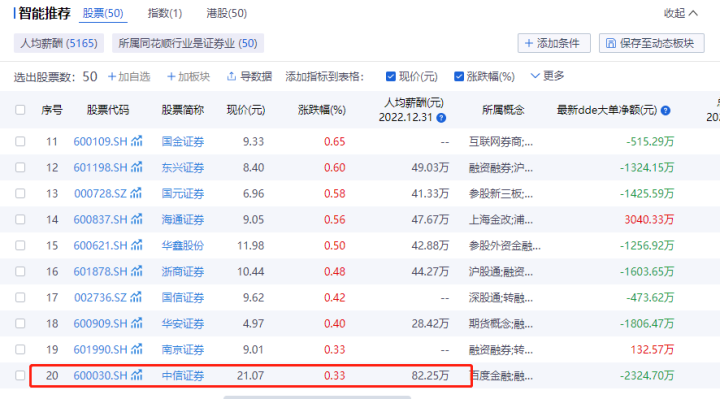The image size is (720, 399).
Task: Click help icon next to 人均薪酬 date
Action: point(441,118)
